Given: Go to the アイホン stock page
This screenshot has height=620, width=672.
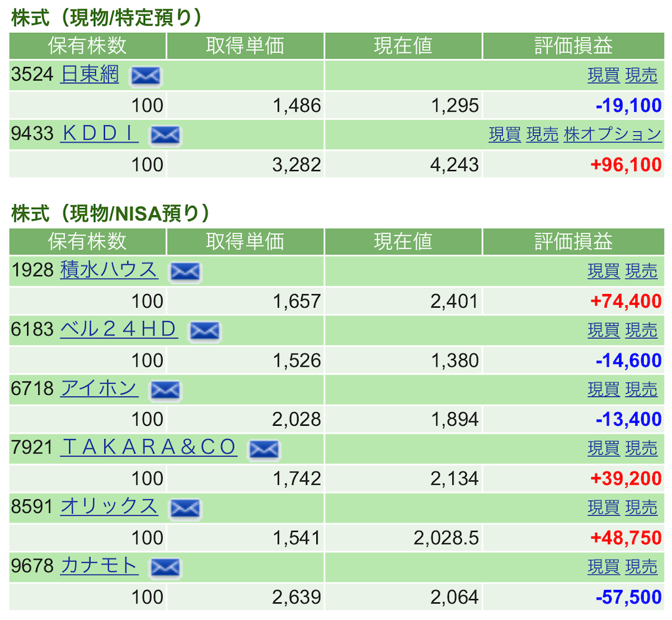Looking at the screenshot, I should pyautogui.click(x=99, y=388).
